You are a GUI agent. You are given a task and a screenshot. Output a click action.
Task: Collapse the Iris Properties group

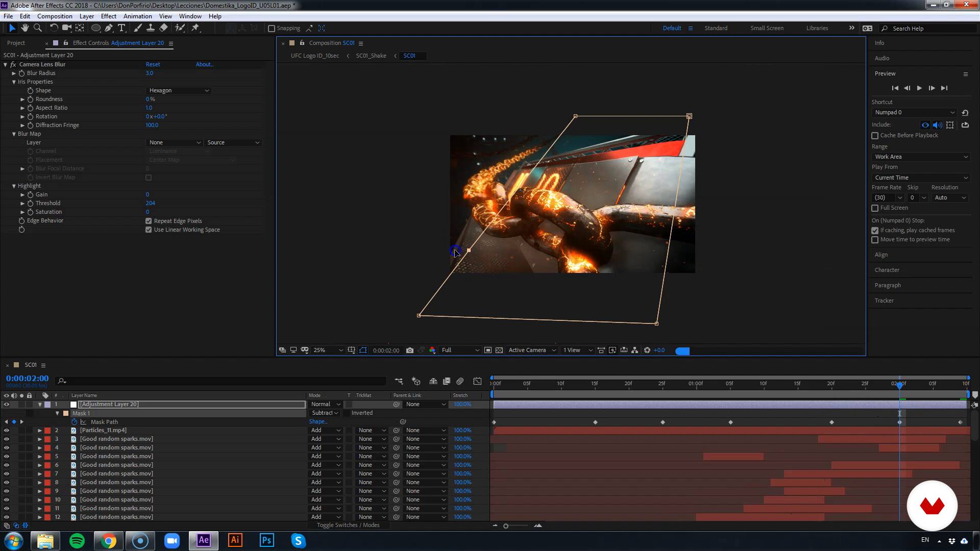pyautogui.click(x=14, y=82)
